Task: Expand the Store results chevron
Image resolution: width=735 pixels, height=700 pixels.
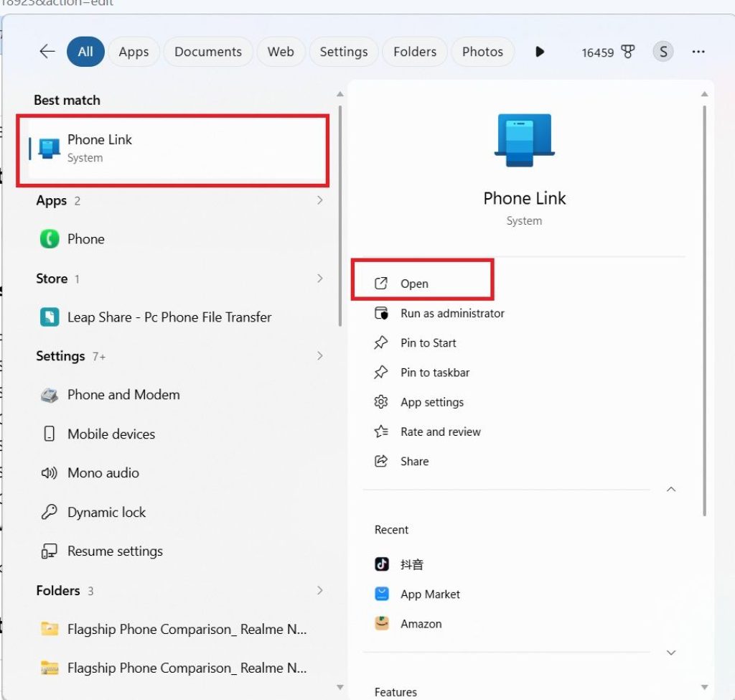Action: 319,279
